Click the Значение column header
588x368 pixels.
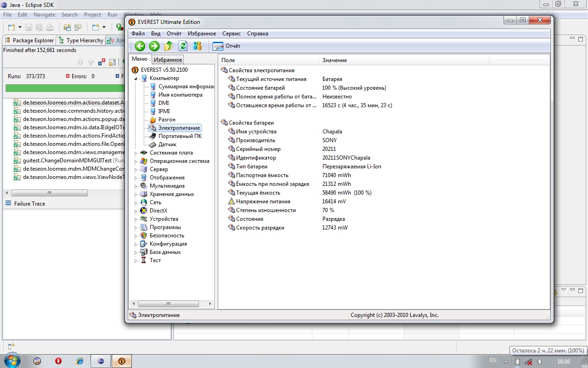tap(404, 60)
